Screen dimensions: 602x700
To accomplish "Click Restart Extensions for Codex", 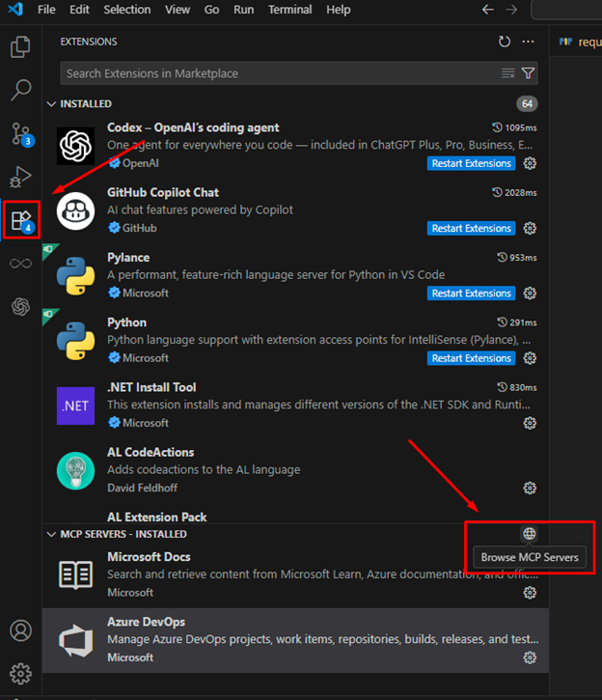I will tap(472, 163).
